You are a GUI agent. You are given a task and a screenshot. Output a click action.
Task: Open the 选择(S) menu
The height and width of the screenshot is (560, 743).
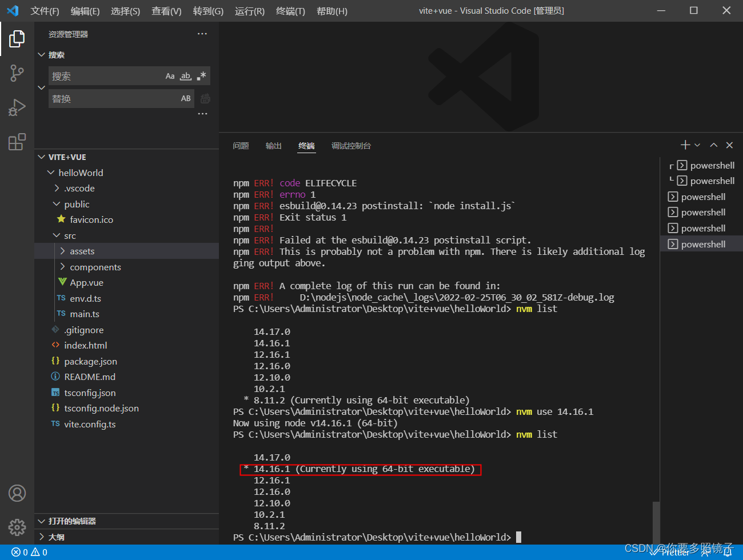tap(126, 11)
